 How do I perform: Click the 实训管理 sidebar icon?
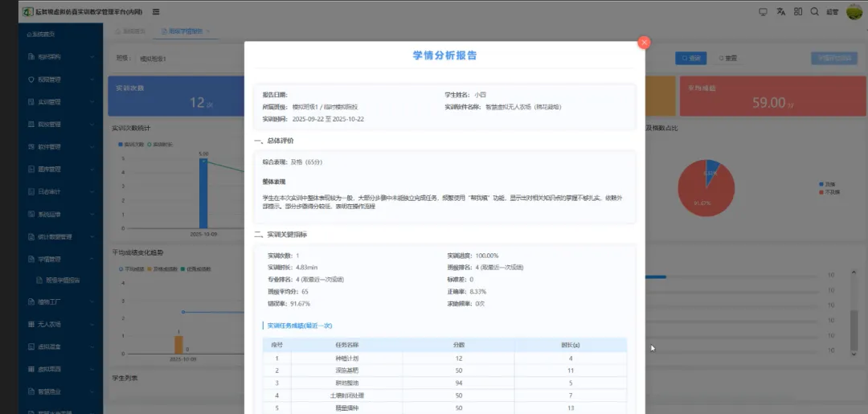(31, 102)
